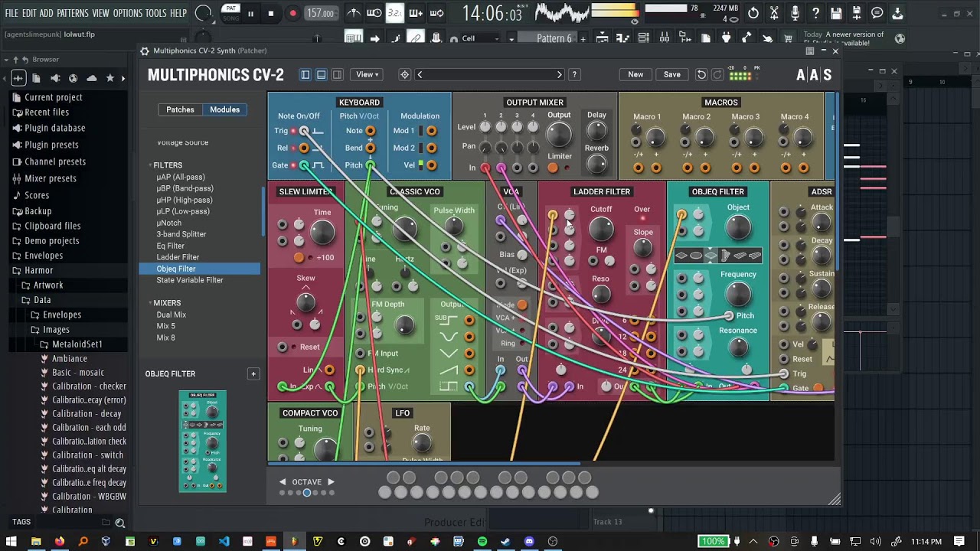Viewport: 980px width, 551px height.
Task: Shift octave up with right arrow
Action: [x=331, y=481]
